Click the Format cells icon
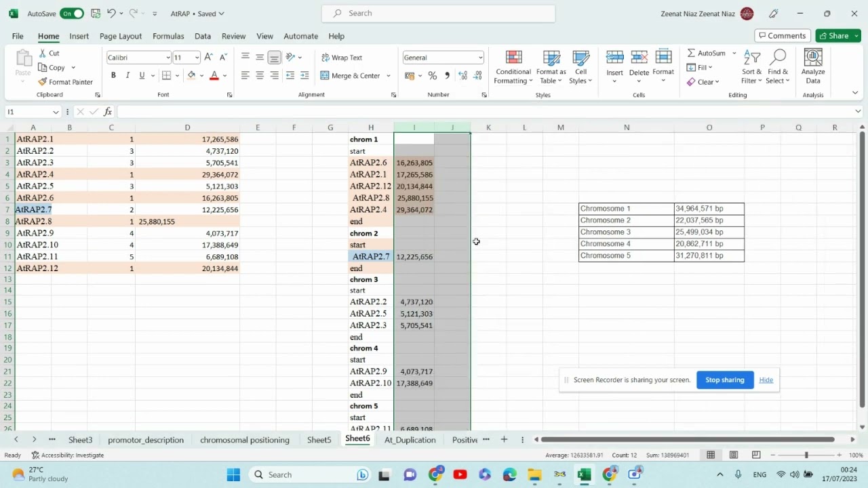This screenshot has height=488, width=868. coord(663,58)
